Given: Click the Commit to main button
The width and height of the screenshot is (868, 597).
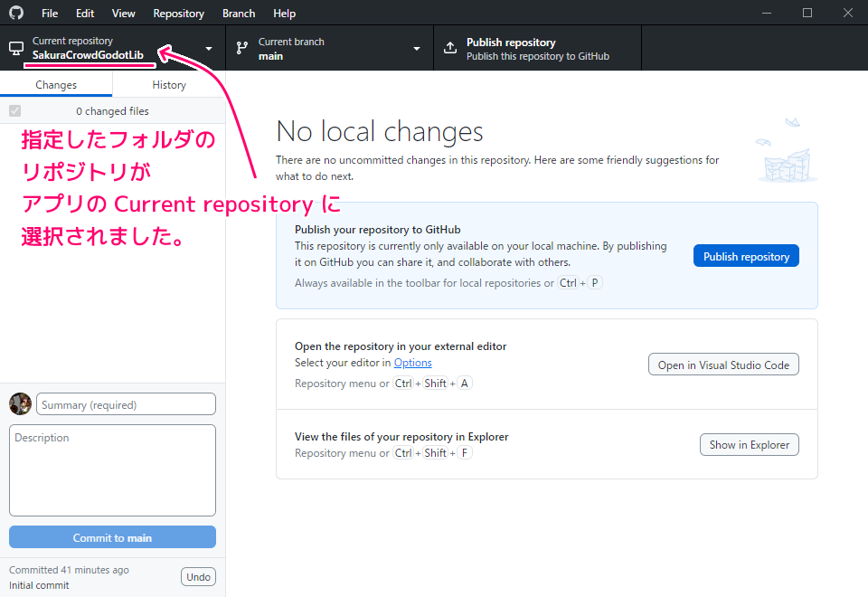Looking at the screenshot, I should click(x=112, y=537).
